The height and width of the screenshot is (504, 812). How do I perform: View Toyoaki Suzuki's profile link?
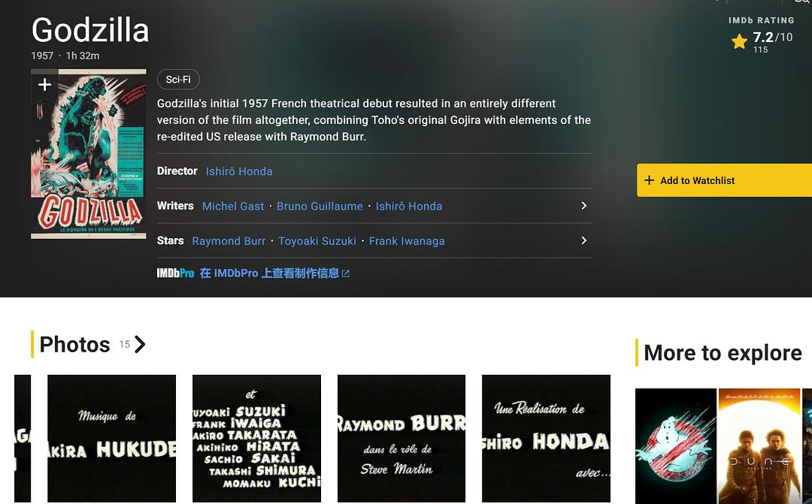tap(317, 241)
